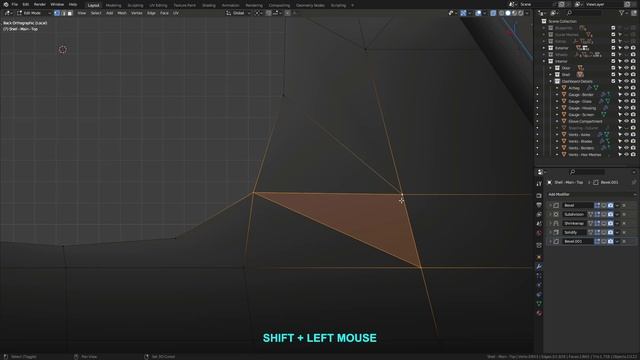Open the Blender logo menu
Viewport: 640px width, 360px height.
click(x=6, y=4)
